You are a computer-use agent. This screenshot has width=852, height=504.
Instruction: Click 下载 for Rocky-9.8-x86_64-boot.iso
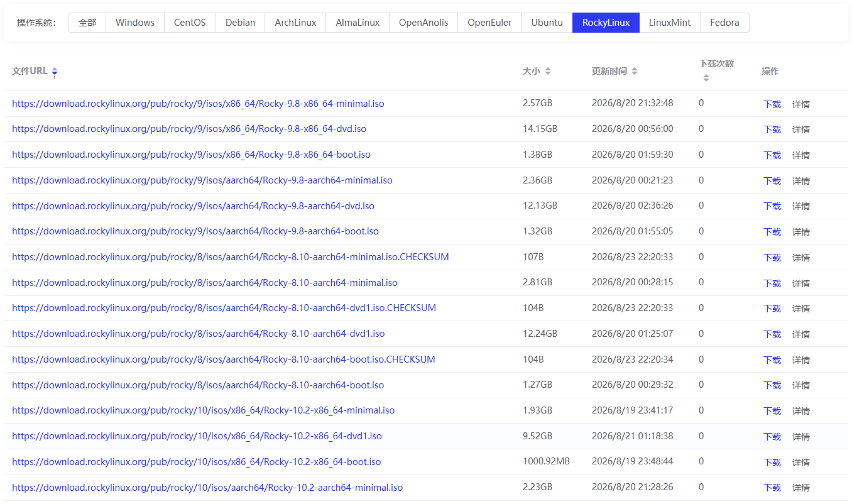click(x=772, y=155)
